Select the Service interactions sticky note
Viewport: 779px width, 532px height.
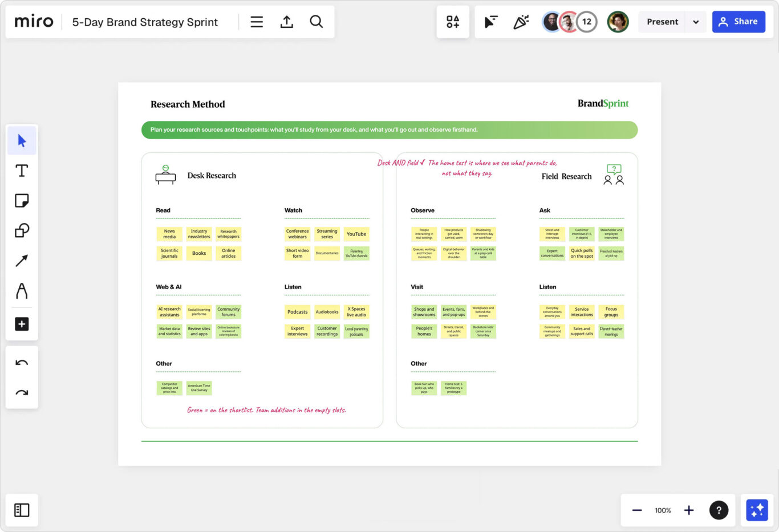[582, 312]
